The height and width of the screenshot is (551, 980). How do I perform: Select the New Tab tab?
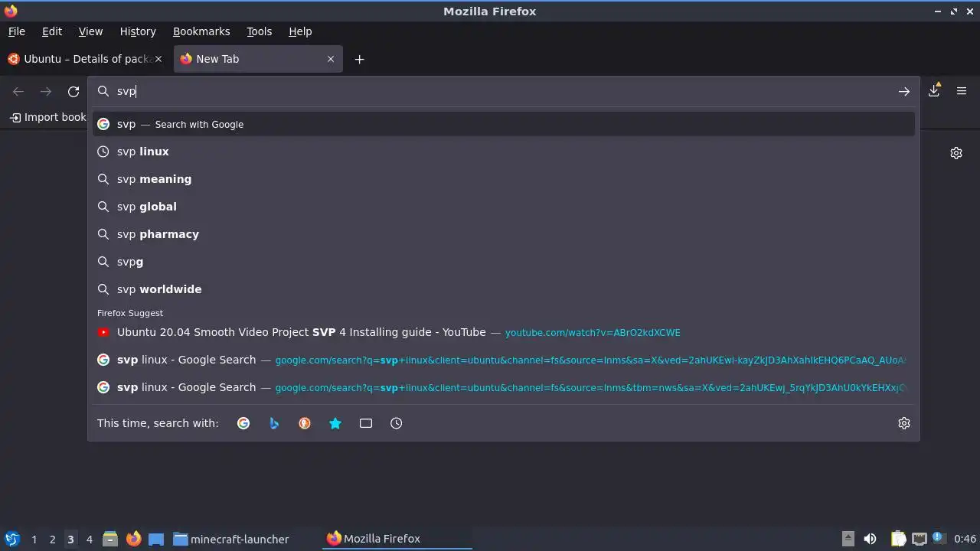(258, 59)
